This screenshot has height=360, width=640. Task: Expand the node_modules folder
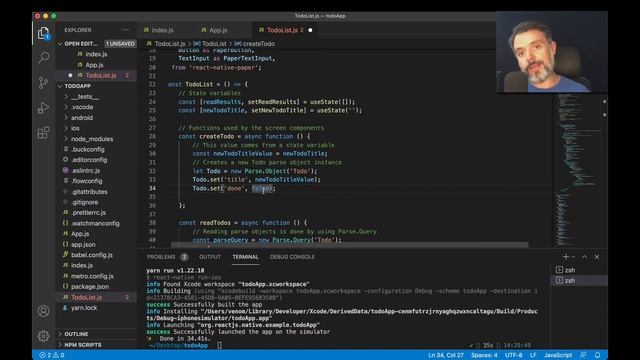point(96,139)
